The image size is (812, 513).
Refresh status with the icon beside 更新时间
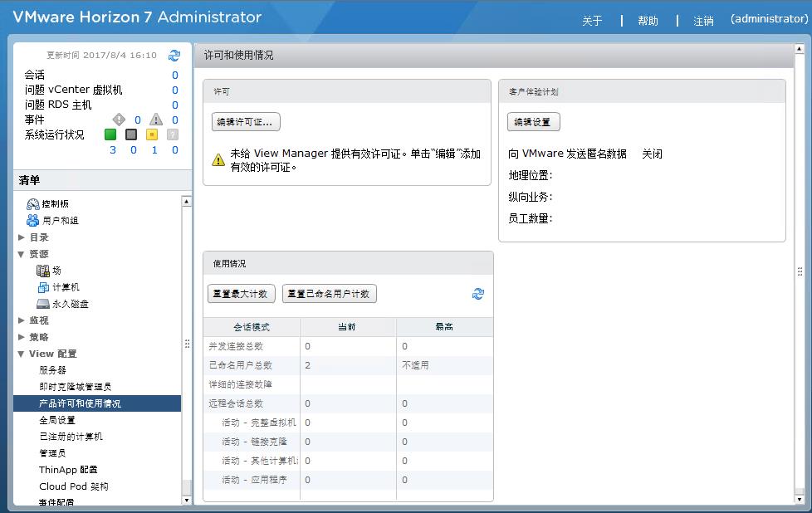click(174, 56)
